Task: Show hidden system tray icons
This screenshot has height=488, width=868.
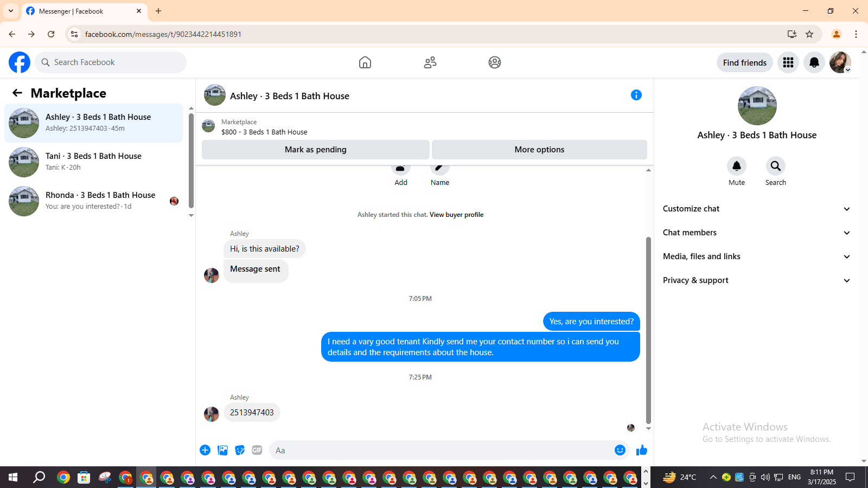Action: [713, 477]
